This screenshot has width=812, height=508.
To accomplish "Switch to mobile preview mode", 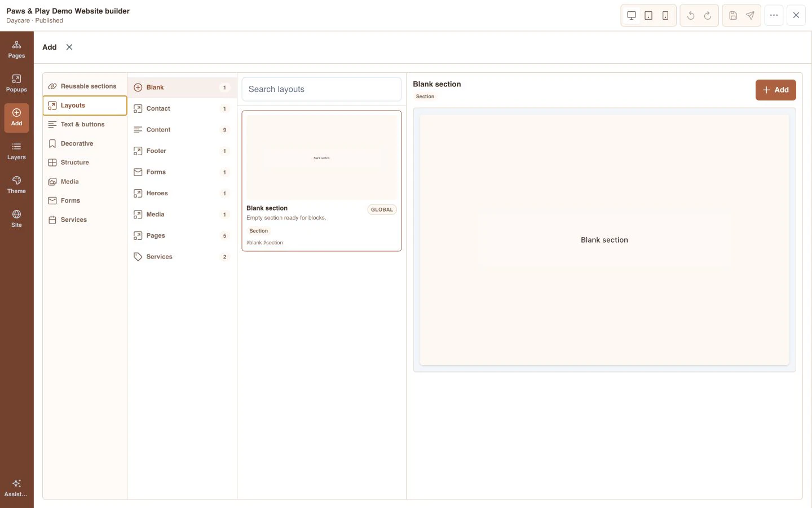I will point(665,16).
